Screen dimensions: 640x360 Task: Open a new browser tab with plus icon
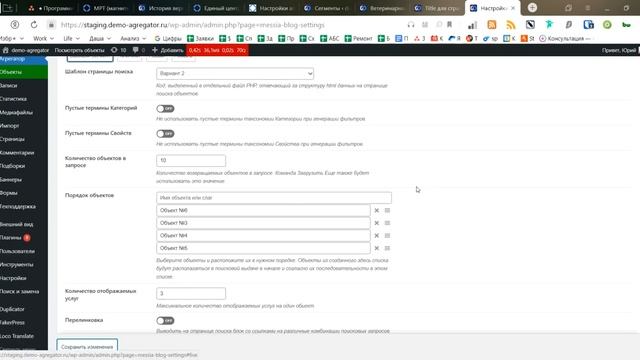click(532, 8)
